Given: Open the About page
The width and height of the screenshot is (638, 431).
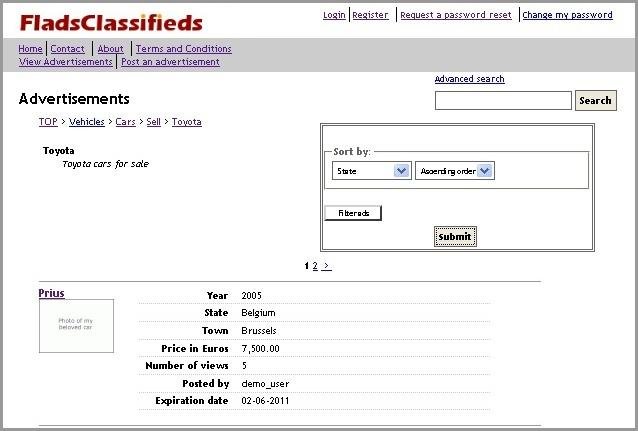Looking at the screenshot, I should click(x=110, y=49).
